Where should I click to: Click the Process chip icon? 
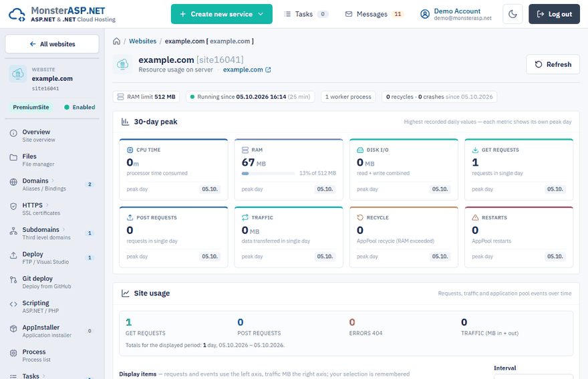[13, 353]
